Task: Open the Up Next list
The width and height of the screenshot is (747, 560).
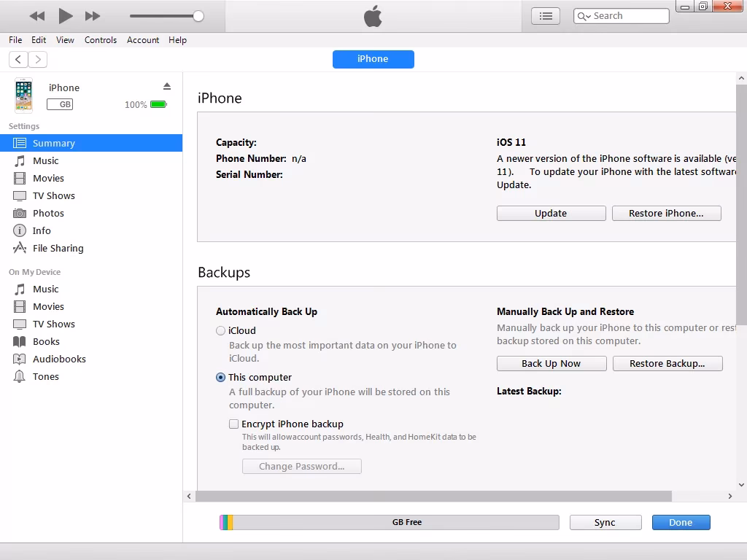Action: (545, 15)
